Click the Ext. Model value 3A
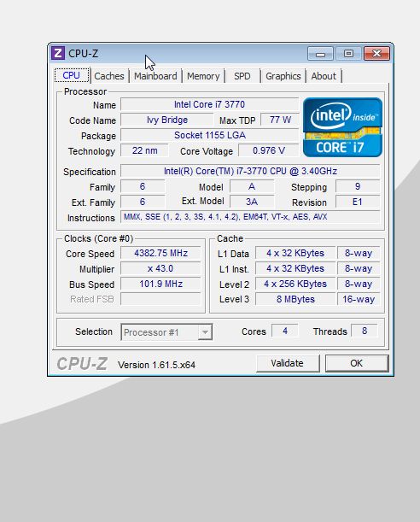This screenshot has width=420, height=522. click(252, 202)
